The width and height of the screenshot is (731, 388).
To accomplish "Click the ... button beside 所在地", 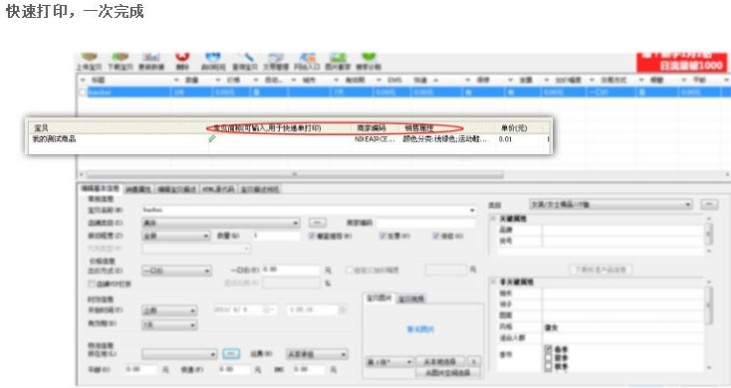I will click(231, 354).
